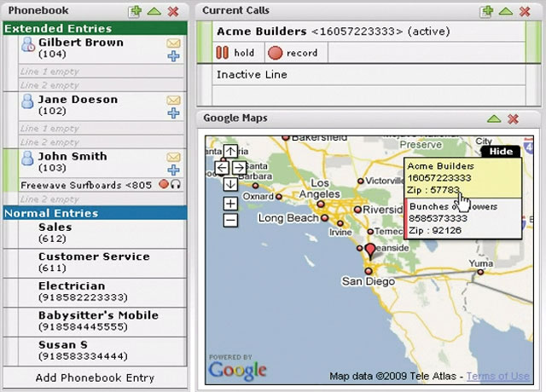Send mail to Gilbert Brown via envelope icon
This screenshot has height=392, width=546.
(173, 43)
